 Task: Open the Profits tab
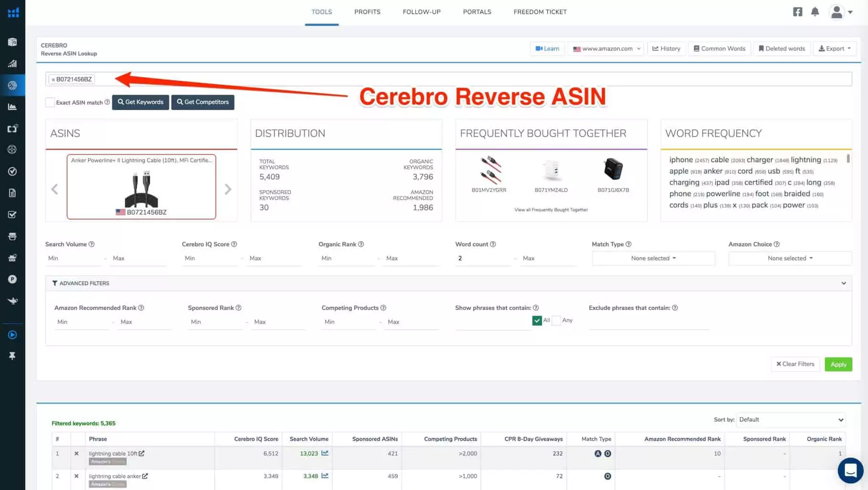[367, 12]
